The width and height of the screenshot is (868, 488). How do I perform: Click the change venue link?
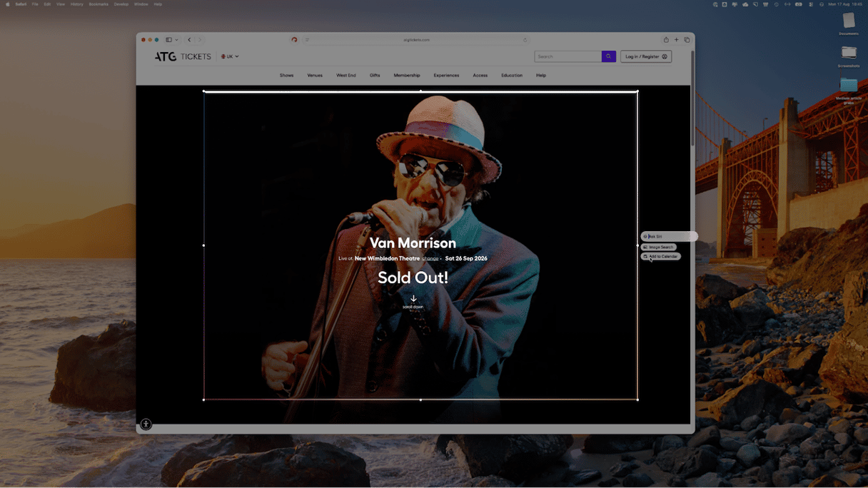click(x=430, y=258)
